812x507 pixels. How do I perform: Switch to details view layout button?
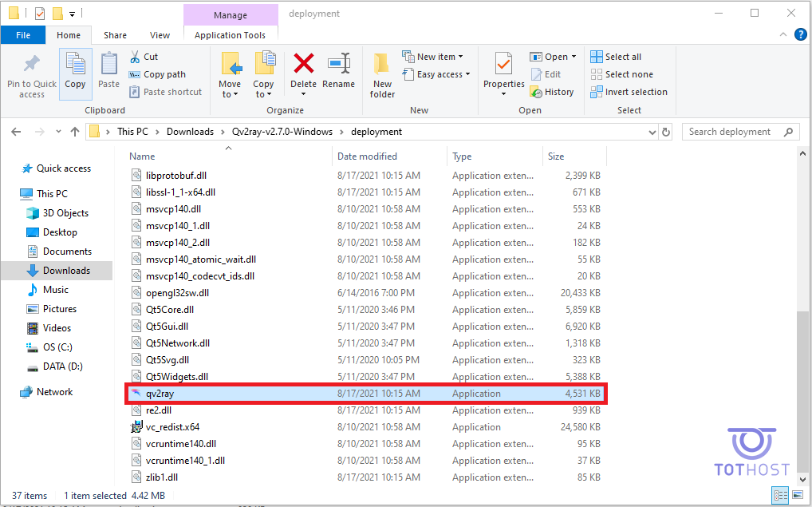click(x=781, y=495)
